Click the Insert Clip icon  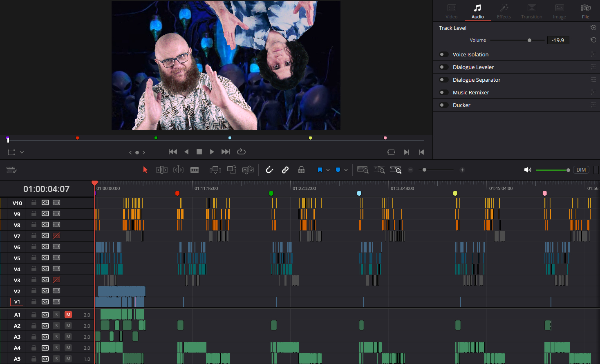[215, 170]
